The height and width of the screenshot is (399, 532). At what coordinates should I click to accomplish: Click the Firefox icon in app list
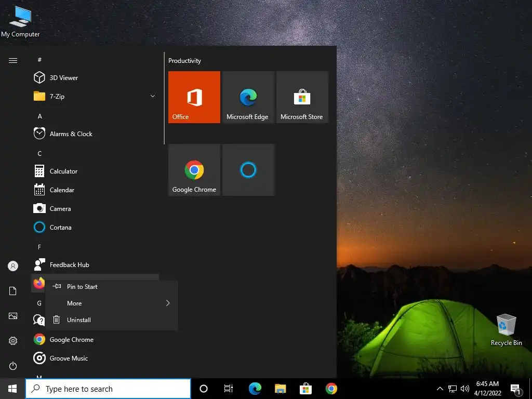coord(39,283)
